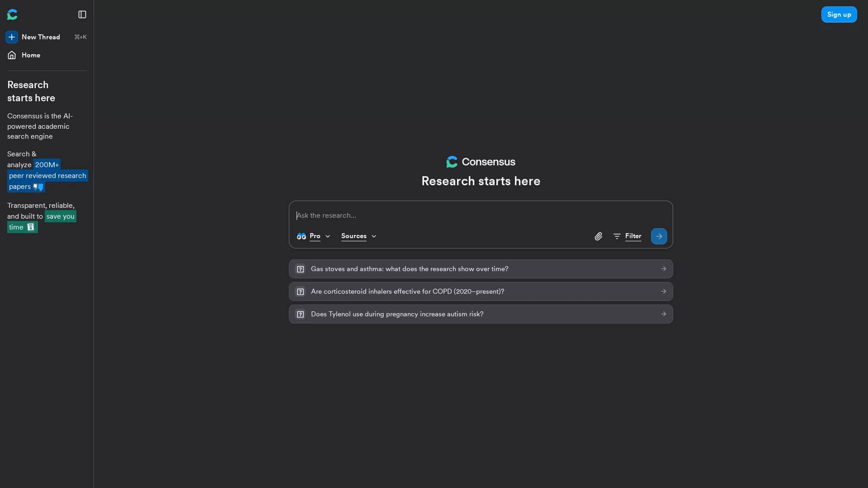Collapse the sidebar panel
This screenshot has height=488, width=868.
[82, 14]
